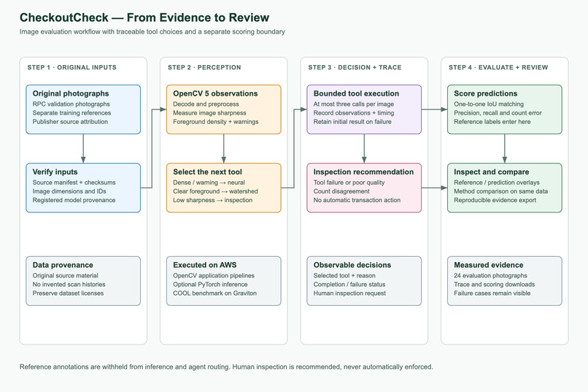Click 'Human inspection request' line

[x=349, y=293]
